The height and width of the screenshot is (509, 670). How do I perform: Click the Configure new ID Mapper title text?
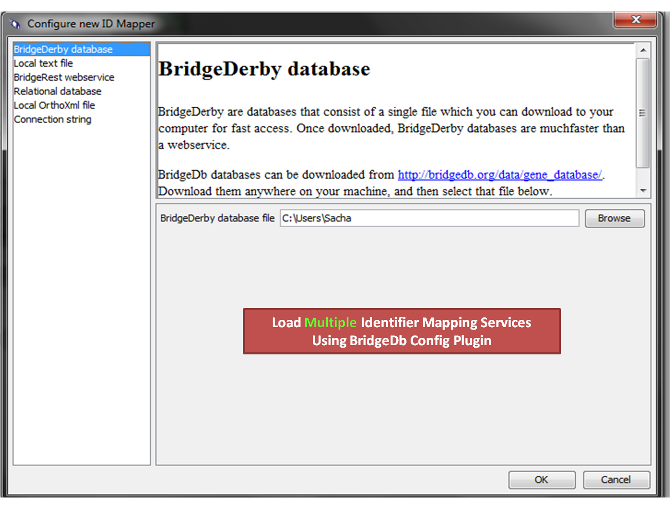(91, 22)
